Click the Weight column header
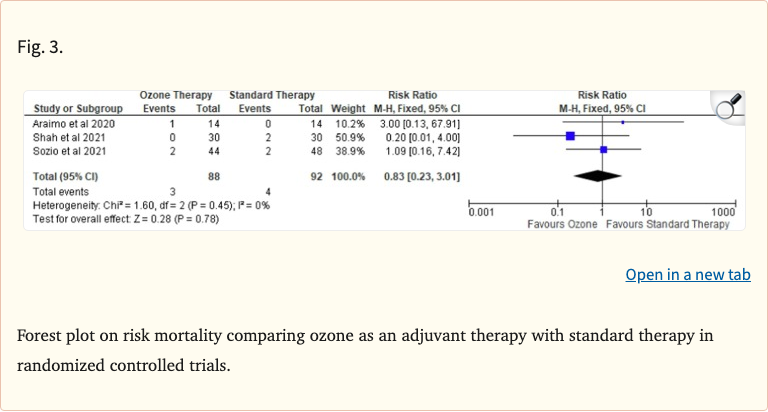768x412 pixels. (349, 107)
